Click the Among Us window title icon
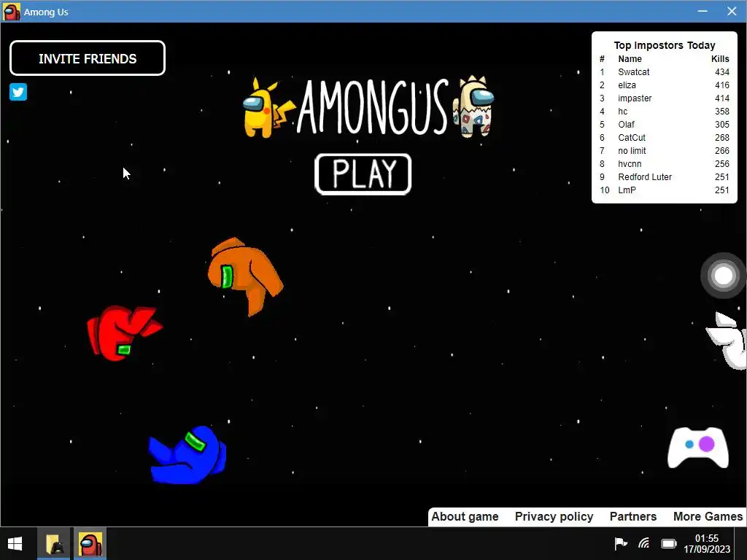Viewport: 747px width, 560px height. tap(12, 12)
